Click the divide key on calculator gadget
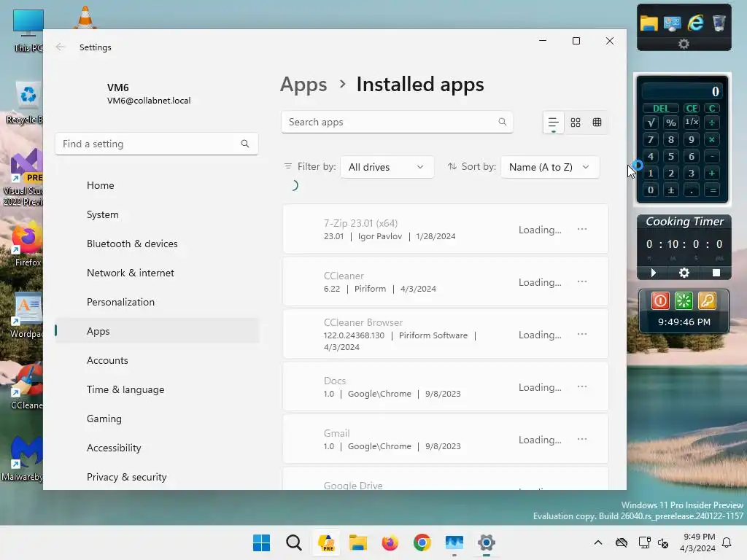Image resolution: width=747 pixels, height=560 pixels. pyautogui.click(x=712, y=122)
